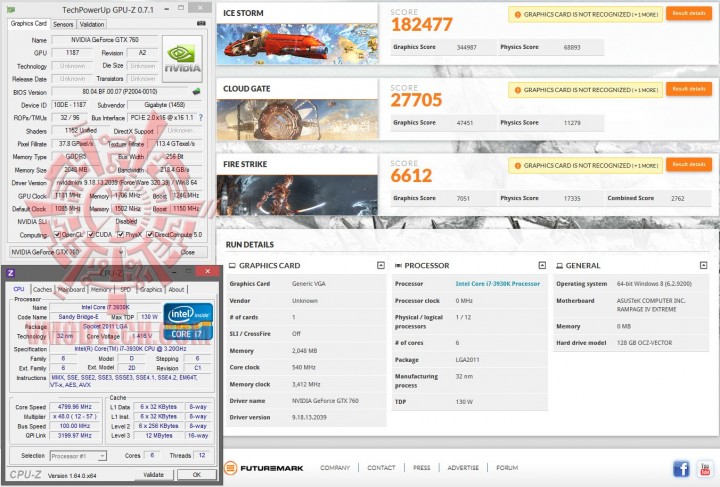Minimize the GPU-Z window
Screen dimensions: 720x487
click(166, 9)
